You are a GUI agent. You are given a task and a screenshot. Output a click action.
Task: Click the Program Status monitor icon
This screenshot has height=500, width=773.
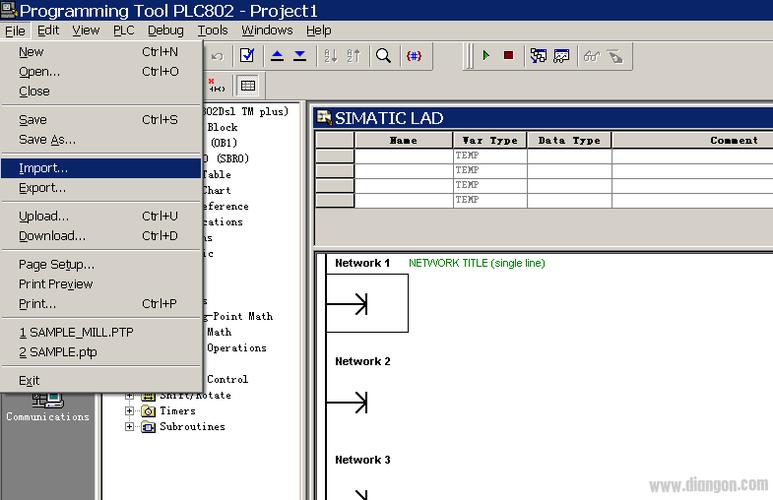[538, 56]
